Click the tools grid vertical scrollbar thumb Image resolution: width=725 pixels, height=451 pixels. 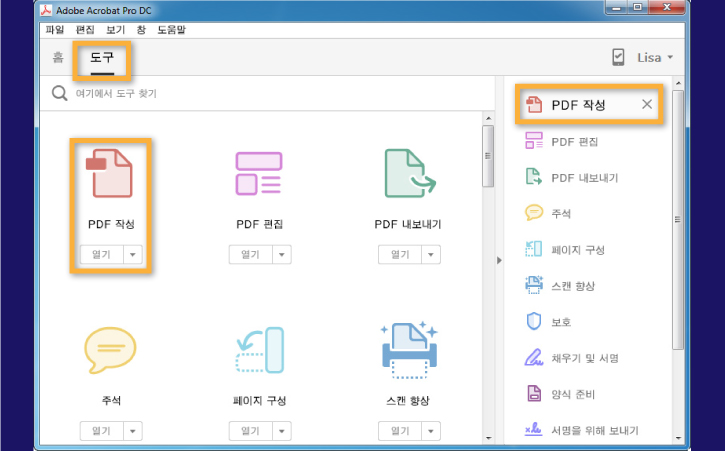tap(488, 156)
